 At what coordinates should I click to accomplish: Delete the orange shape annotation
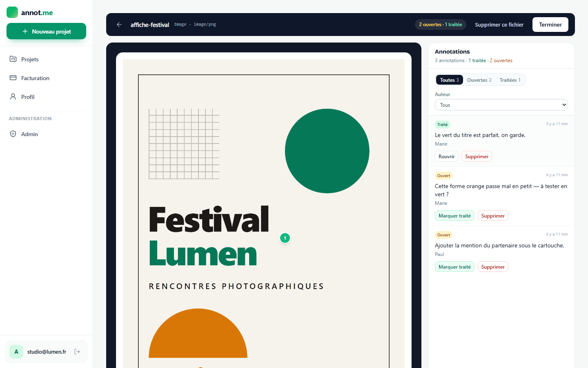point(493,216)
